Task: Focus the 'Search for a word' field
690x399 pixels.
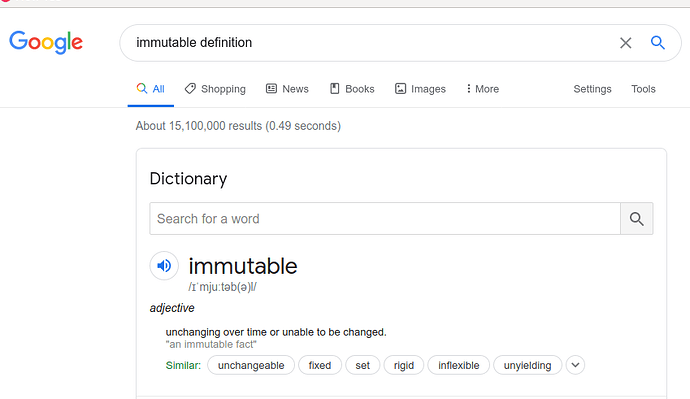Action: click(x=385, y=219)
